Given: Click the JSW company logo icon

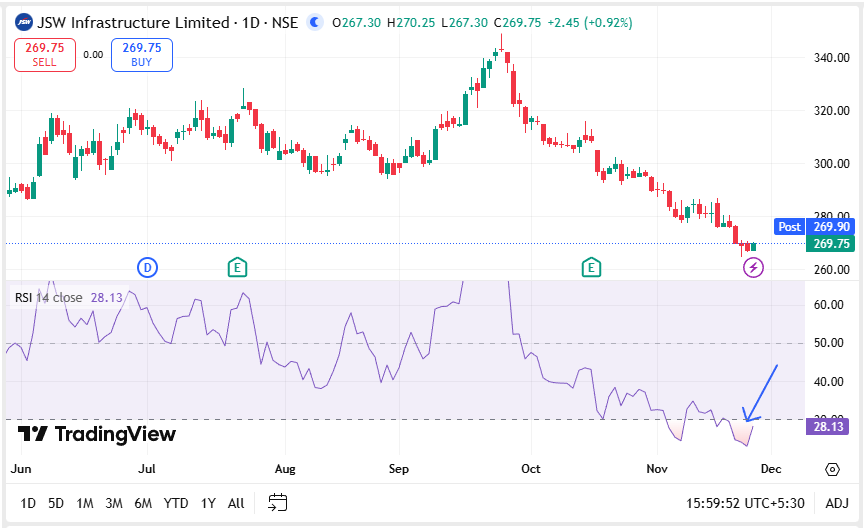Looking at the screenshot, I should [x=22, y=21].
